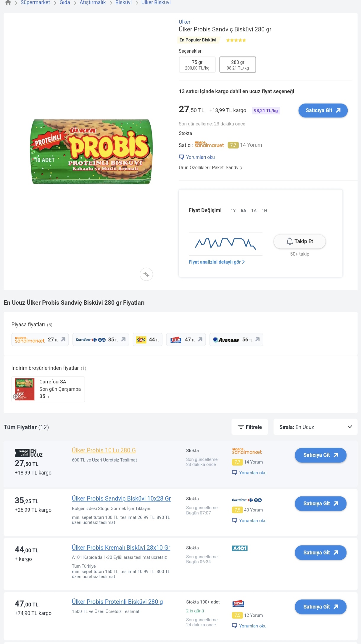Expand Fiyat analizini detaylı gör

click(217, 262)
